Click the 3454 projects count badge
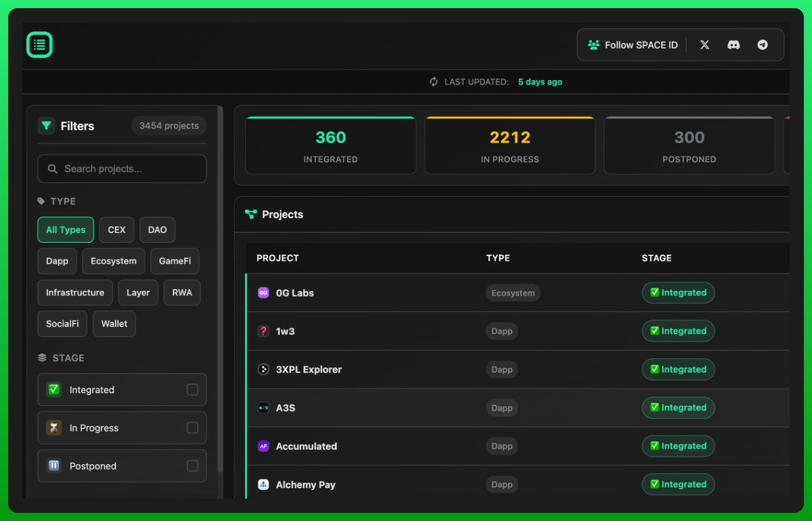 click(169, 126)
